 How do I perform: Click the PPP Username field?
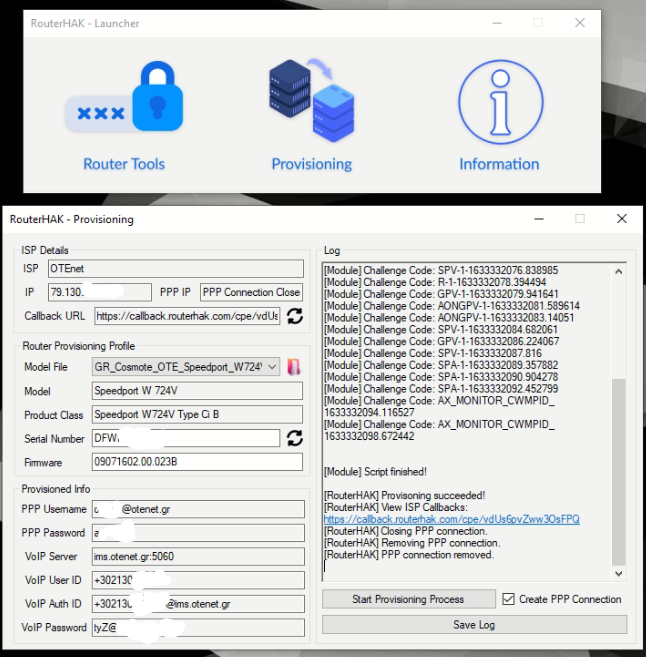click(198, 509)
